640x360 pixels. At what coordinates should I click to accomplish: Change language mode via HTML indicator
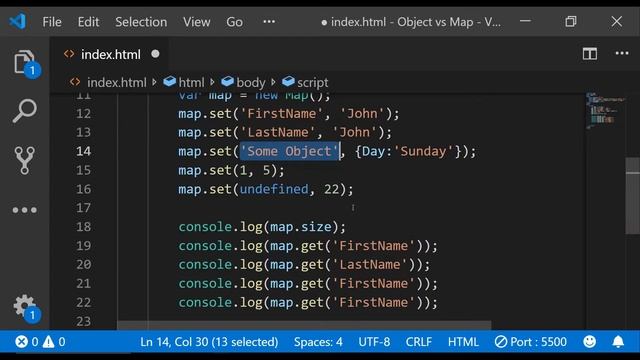point(463,342)
